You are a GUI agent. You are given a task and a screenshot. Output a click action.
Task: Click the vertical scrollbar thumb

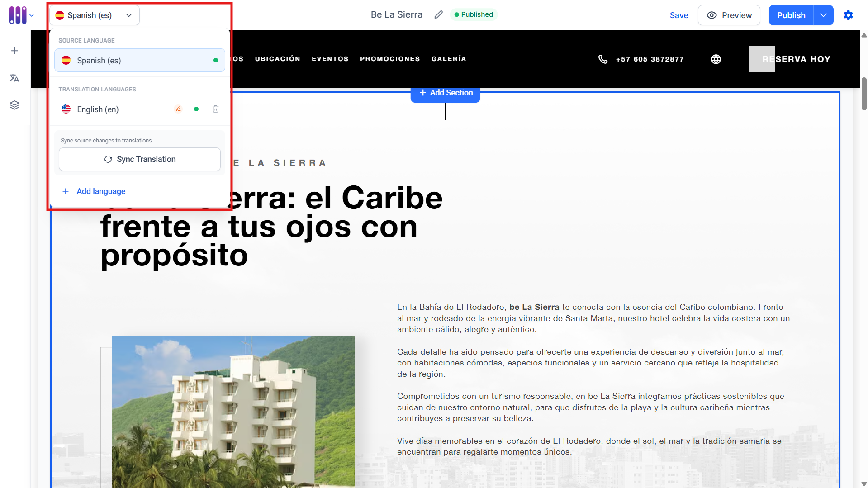(863, 94)
